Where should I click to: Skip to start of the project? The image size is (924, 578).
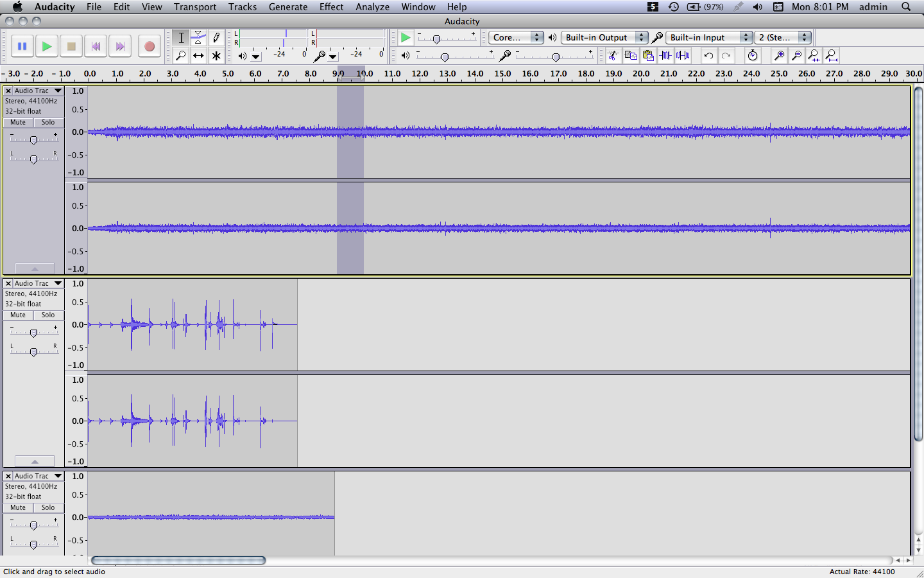coord(96,46)
